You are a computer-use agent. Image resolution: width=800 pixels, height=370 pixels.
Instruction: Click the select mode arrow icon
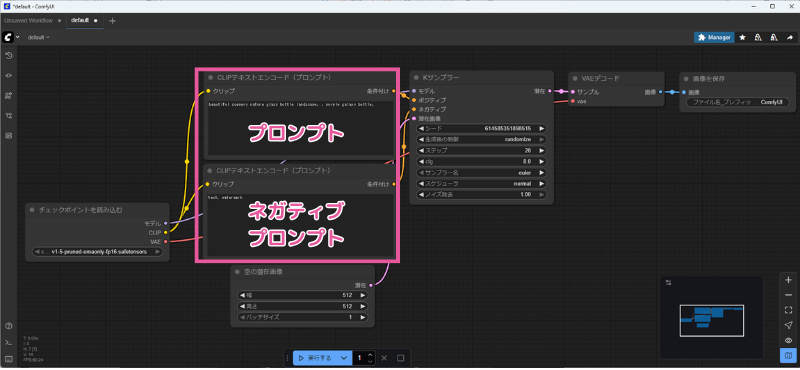(788, 325)
